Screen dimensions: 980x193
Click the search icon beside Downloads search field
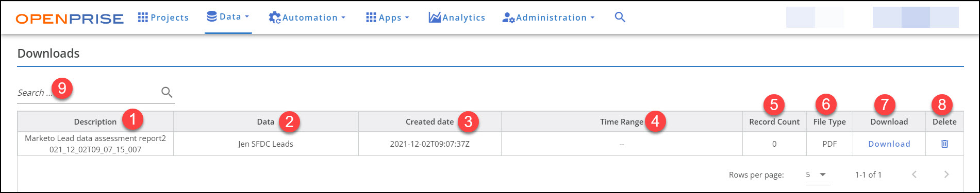(167, 92)
